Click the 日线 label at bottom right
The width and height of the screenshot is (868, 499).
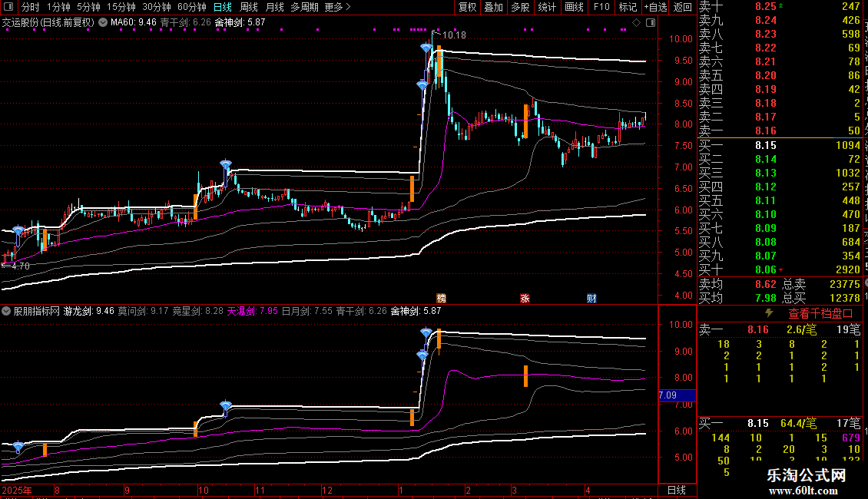pos(677,490)
